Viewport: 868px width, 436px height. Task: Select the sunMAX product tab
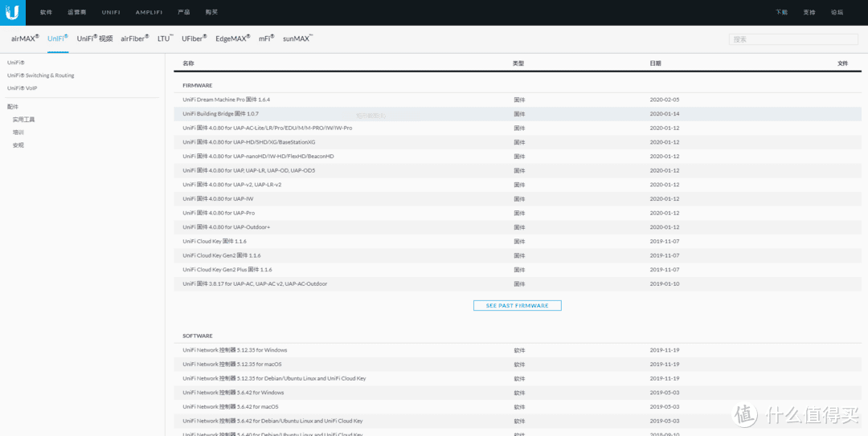297,39
